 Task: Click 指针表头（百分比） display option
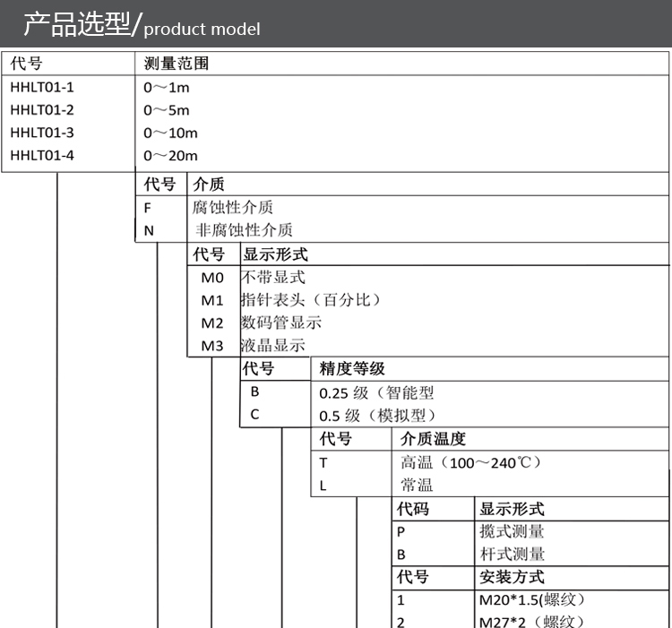click(310, 300)
